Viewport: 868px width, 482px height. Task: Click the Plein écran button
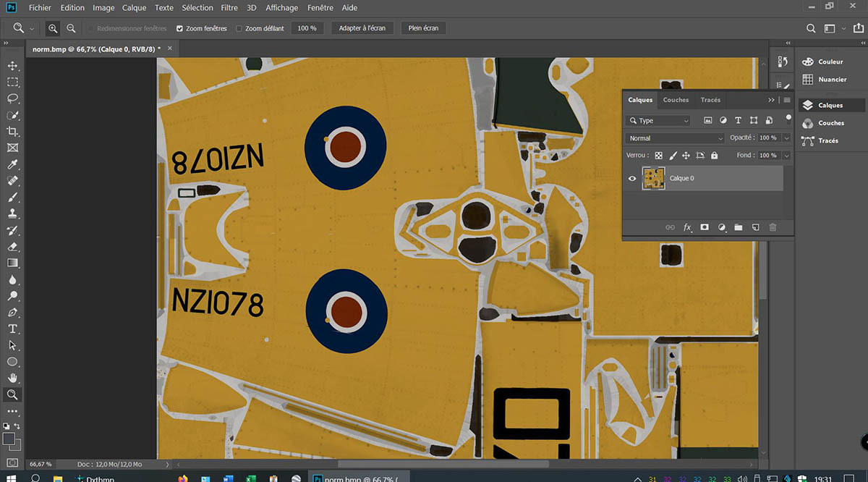(x=424, y=28)
